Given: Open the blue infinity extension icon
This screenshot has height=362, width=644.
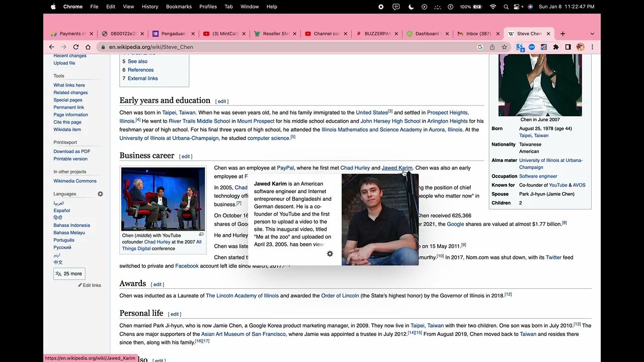Looking at the screenshot, I should pyautogui.click(x=532, y=47).
